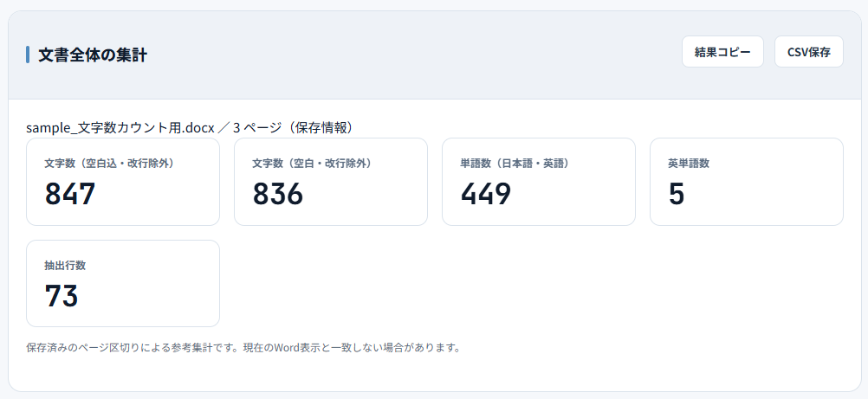Select the 文字数（空白・改行除外） card
Screen dimensions: 868x399
click(x=331, y=182)
